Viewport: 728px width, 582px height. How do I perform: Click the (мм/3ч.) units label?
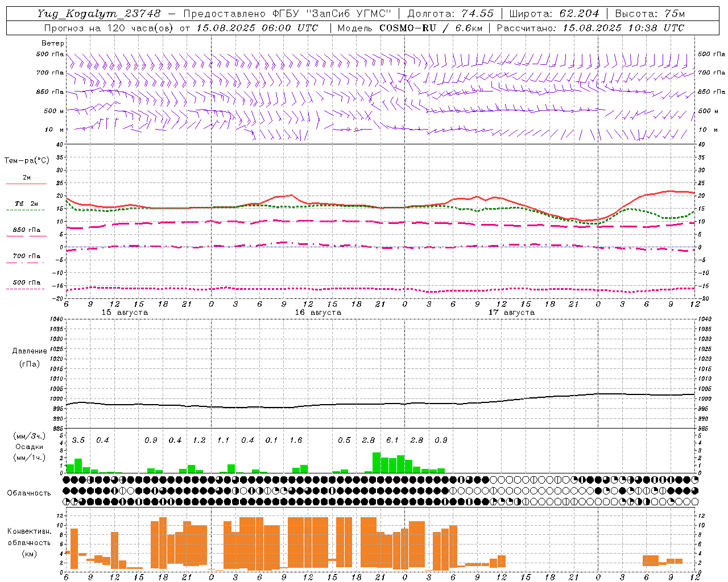pos(30,436)
